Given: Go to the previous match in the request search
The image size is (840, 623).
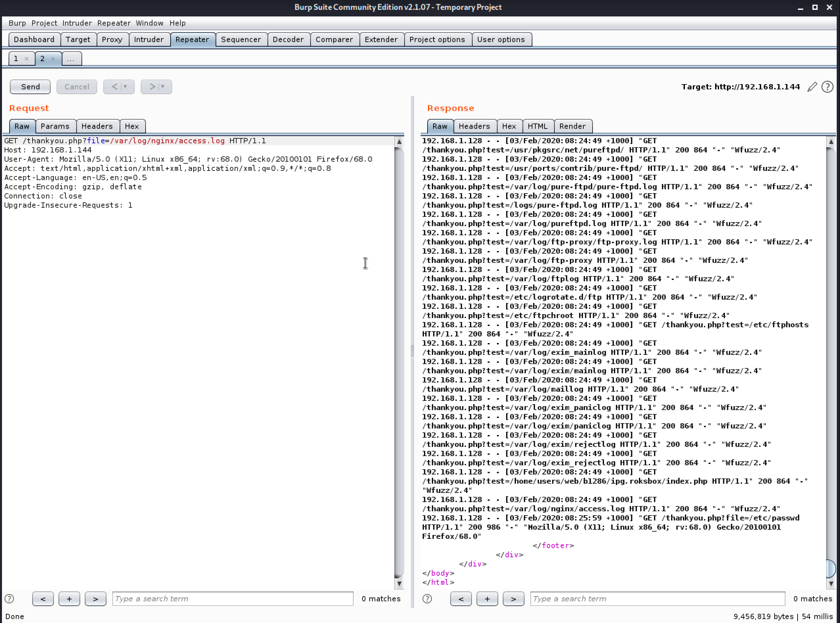Looking at the screenshot, I should click(x=43, y=598).
